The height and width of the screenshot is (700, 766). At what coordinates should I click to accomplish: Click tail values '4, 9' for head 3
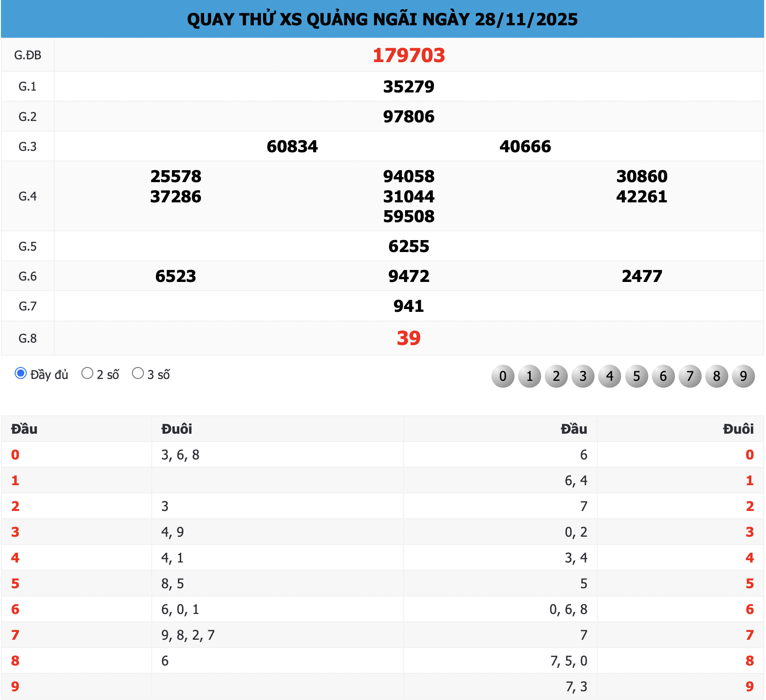coord(172,532)
